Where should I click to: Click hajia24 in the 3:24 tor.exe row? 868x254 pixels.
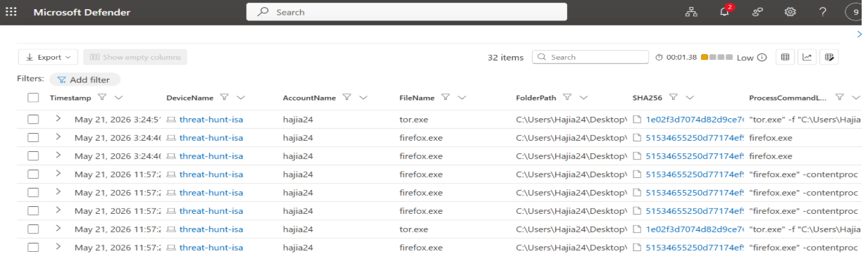click(x=298, y=120)
